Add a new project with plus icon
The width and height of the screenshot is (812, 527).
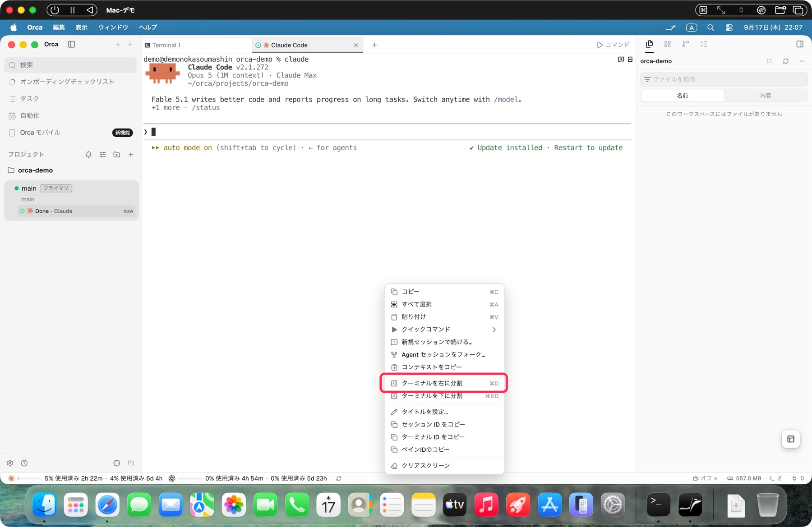pos(131,155)
